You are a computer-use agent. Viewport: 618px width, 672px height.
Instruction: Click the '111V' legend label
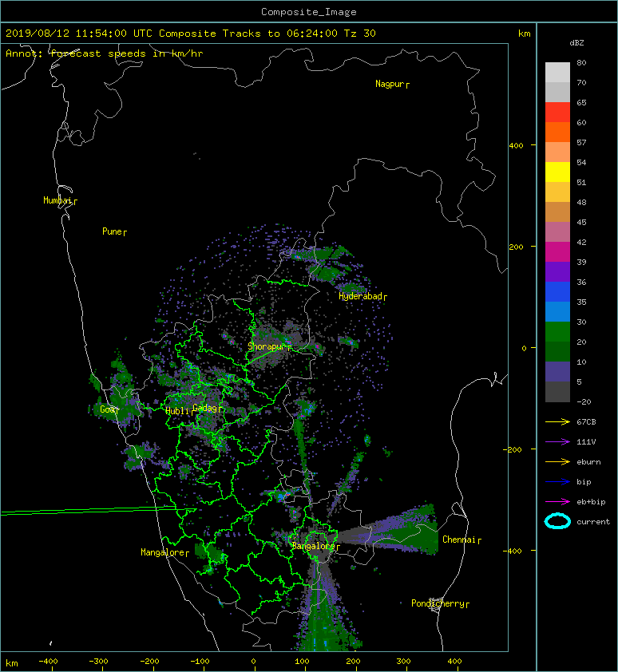click(586, 441)
